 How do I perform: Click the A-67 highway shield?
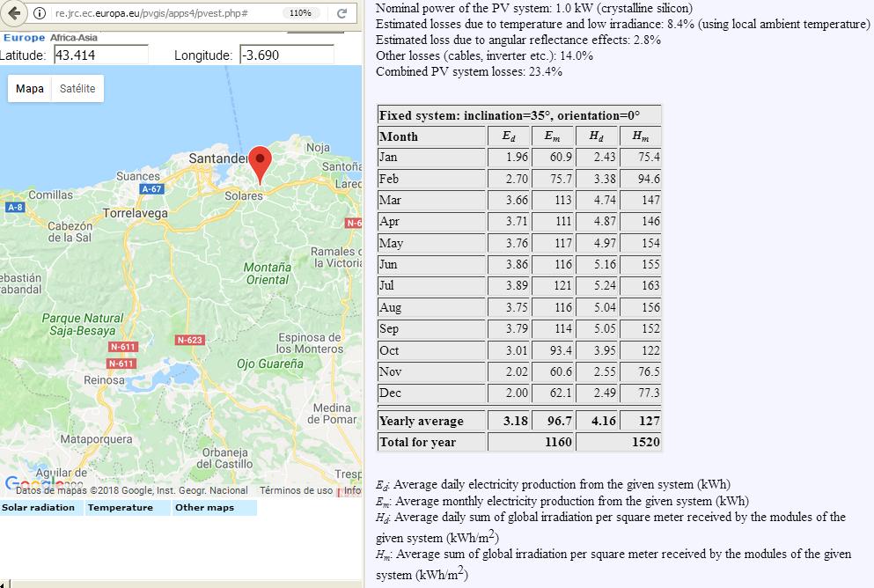click(x=151, y=189)
